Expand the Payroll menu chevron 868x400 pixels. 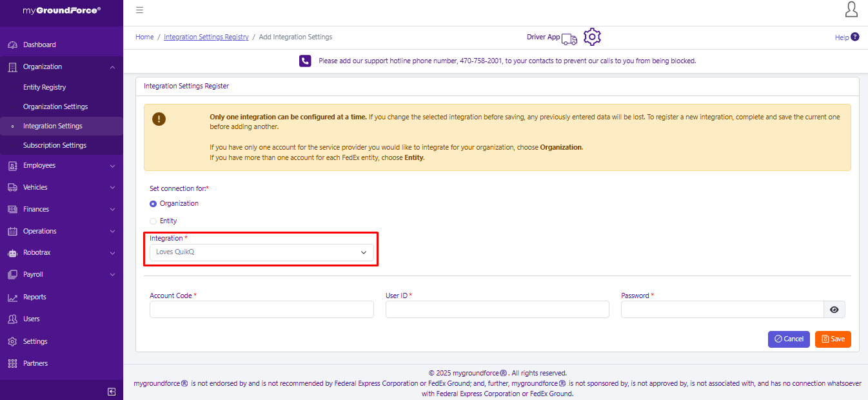click(x=113, y=275)
